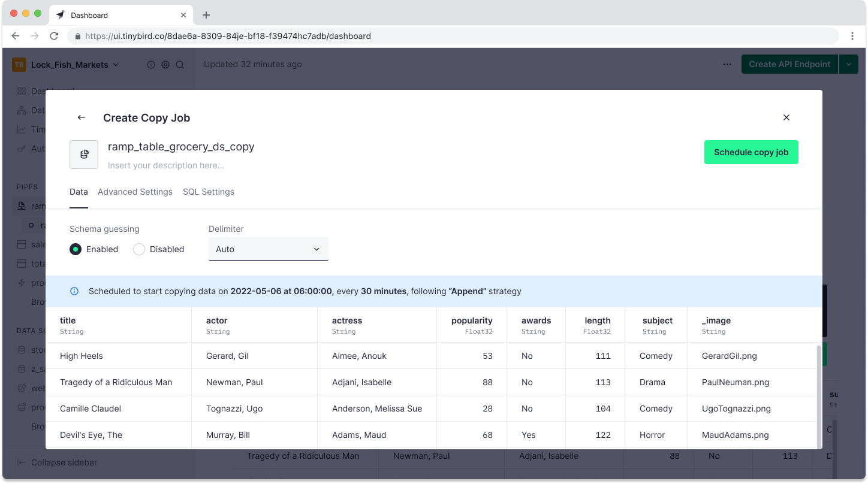Click the workspace info icon
Viewport: 868px width, 484px height.
click(x=151, y=65)
